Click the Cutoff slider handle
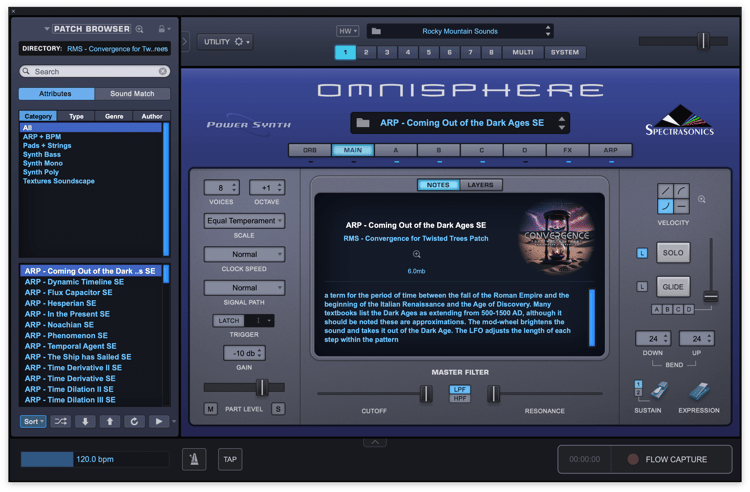The height and width of the screenshot is (492, 750). click(426, 394)
